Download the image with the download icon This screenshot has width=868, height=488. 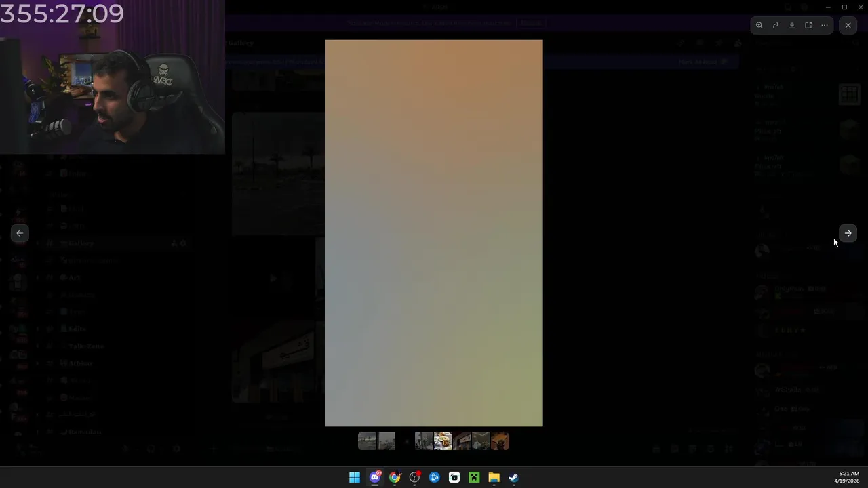(x=792, y=25)
